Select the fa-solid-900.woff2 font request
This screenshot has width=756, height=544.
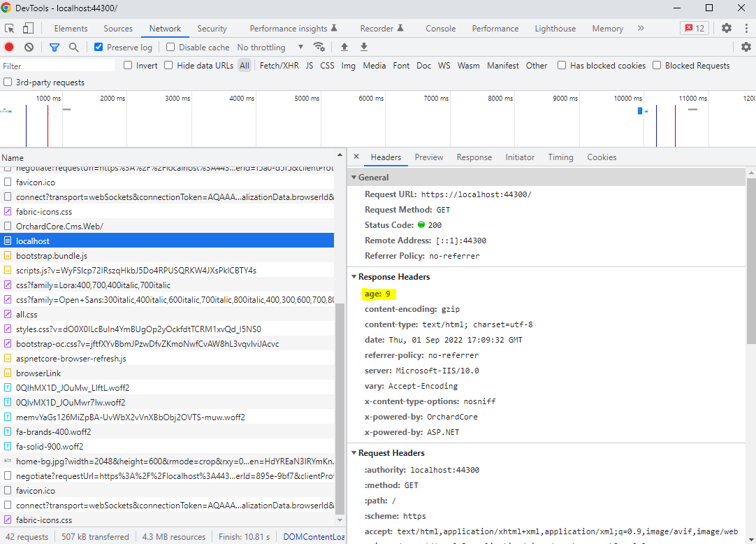[167, 447]
